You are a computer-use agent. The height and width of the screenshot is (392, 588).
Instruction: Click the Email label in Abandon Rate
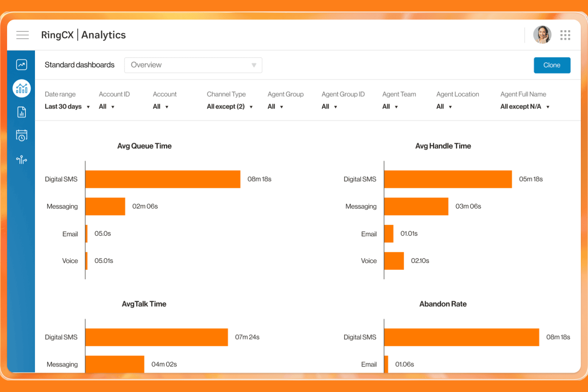point(369,364)
